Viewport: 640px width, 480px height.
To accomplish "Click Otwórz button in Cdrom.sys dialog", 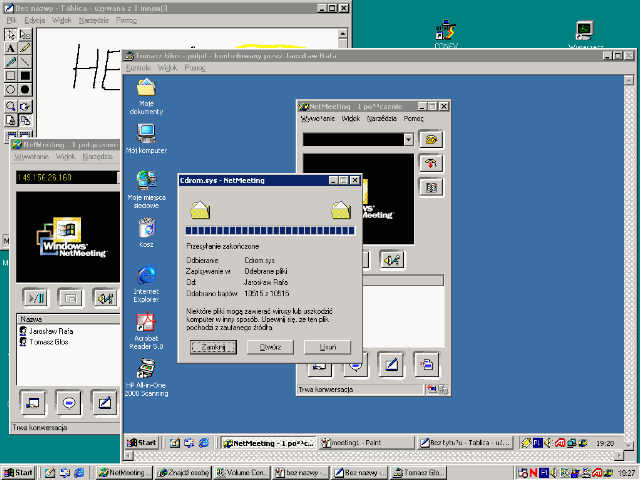I will [x=270, y=347].
